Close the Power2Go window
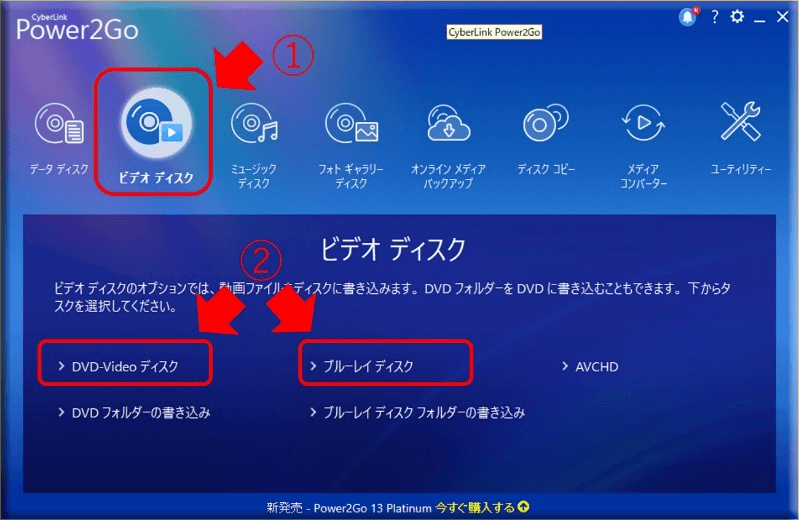 [x=783, y=17]
